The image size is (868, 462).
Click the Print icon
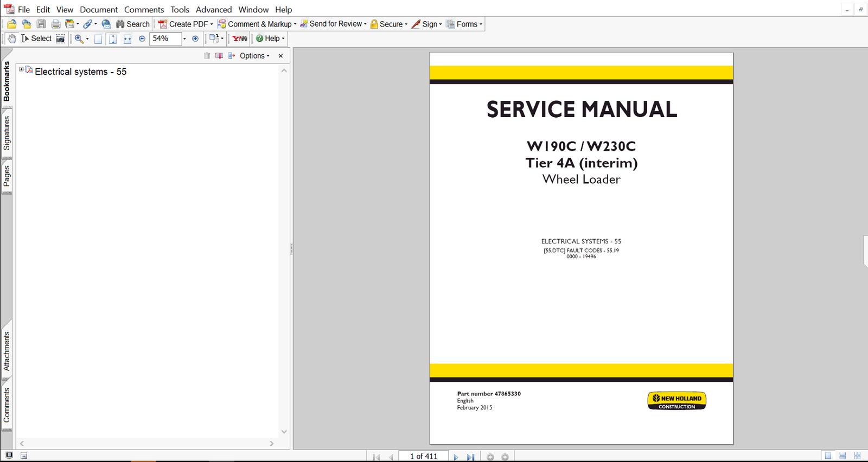pos(55,24)
